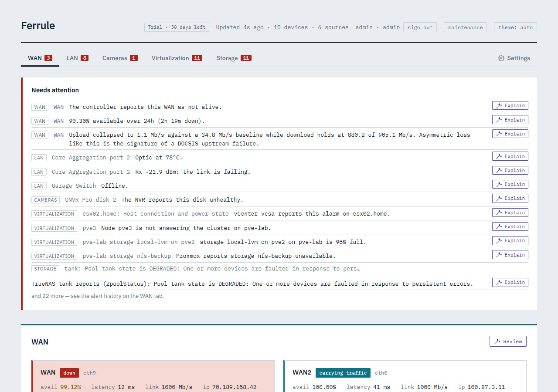Switch the theme: auto control
The image size is (558, 392).
(515, 27)
